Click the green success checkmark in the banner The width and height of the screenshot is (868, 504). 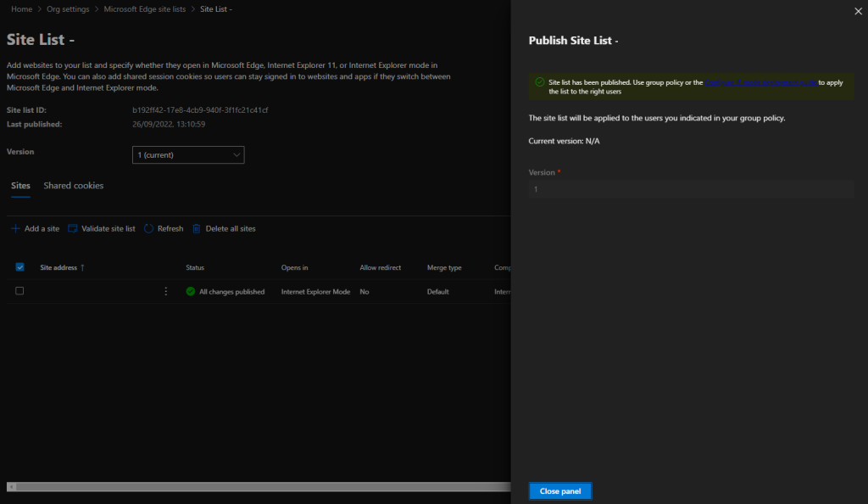(x=540, y=82)
